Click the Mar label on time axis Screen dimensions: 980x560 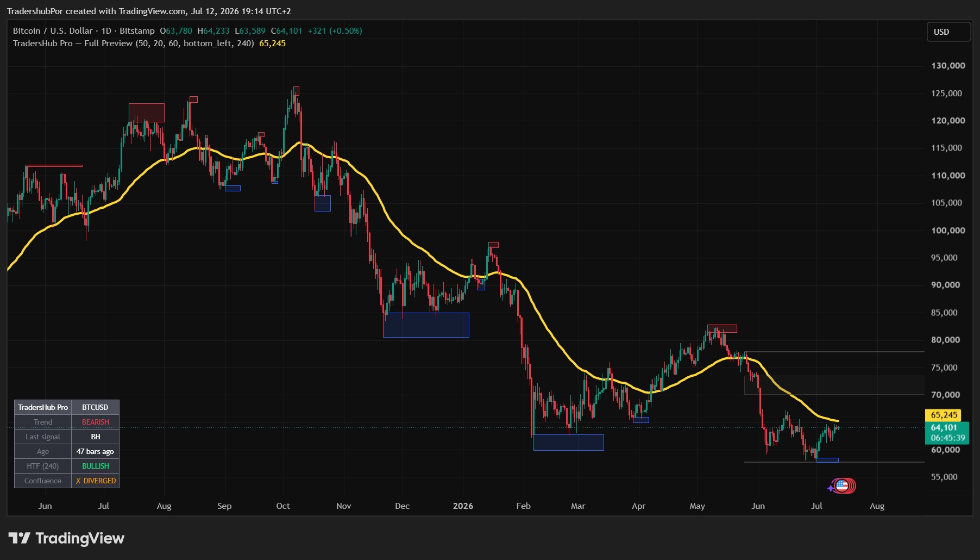pos(578,506)
